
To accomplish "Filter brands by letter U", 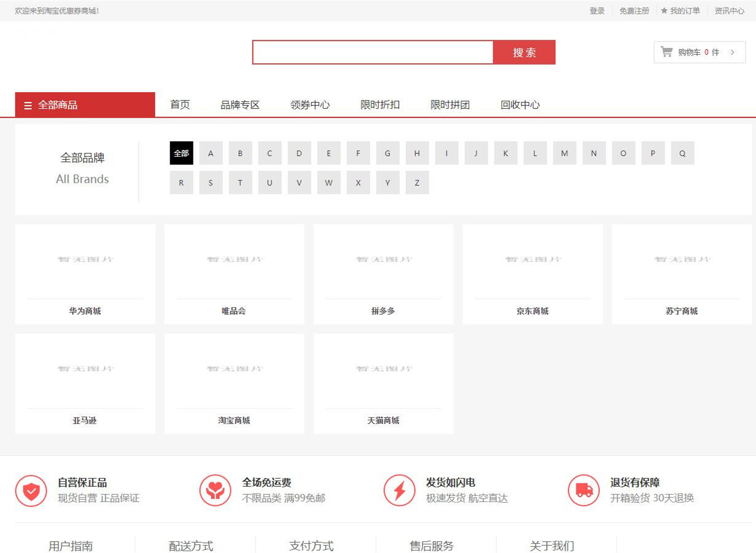I will (270, 182).
